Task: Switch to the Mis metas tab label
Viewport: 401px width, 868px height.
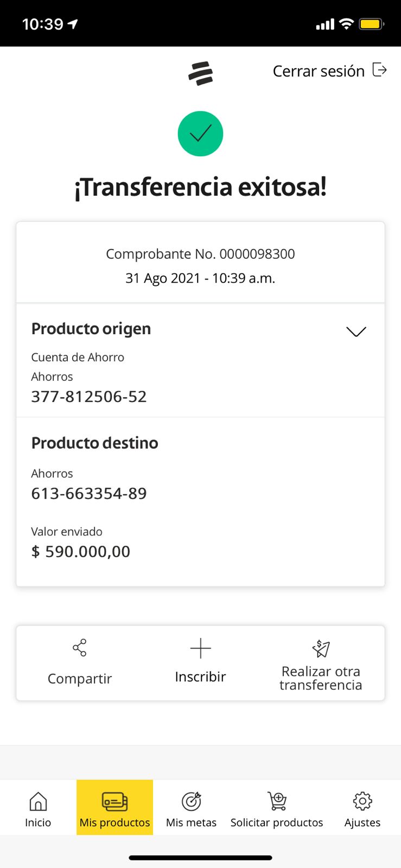Action: coord(191,822)
